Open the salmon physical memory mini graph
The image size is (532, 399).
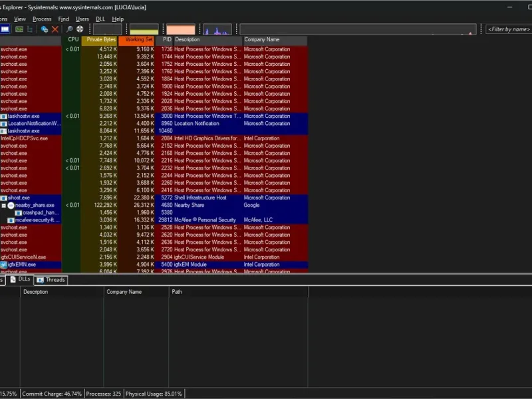(180, 29)
